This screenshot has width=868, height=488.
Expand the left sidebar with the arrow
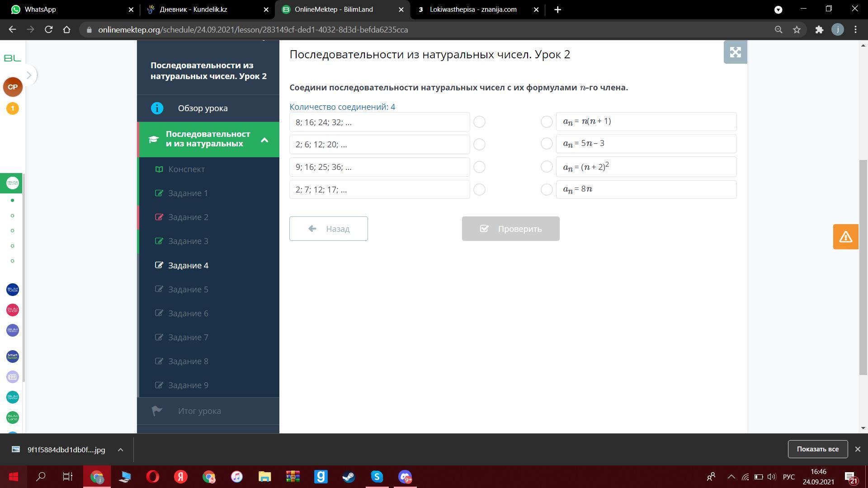(x=29, y=75)
